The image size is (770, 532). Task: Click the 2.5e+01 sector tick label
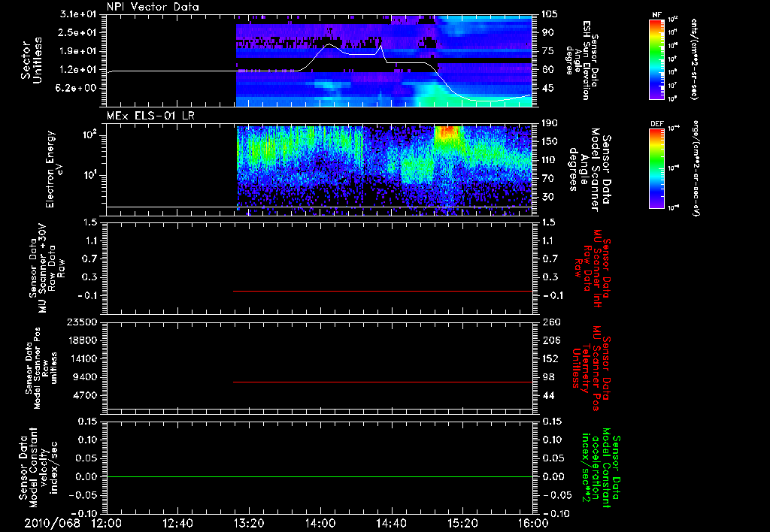pos(78,32)
